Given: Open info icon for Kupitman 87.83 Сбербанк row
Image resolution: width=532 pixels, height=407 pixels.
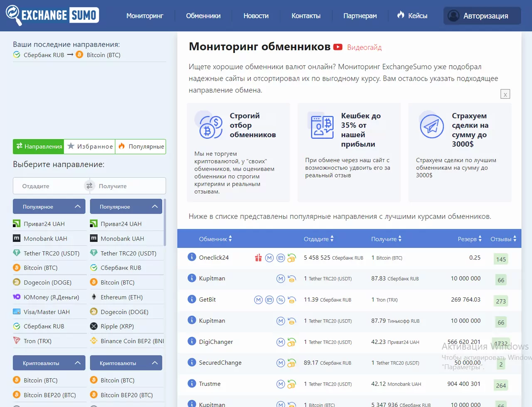Looking at the screenshot, I should pyautogui.click(x=192, y=278).
